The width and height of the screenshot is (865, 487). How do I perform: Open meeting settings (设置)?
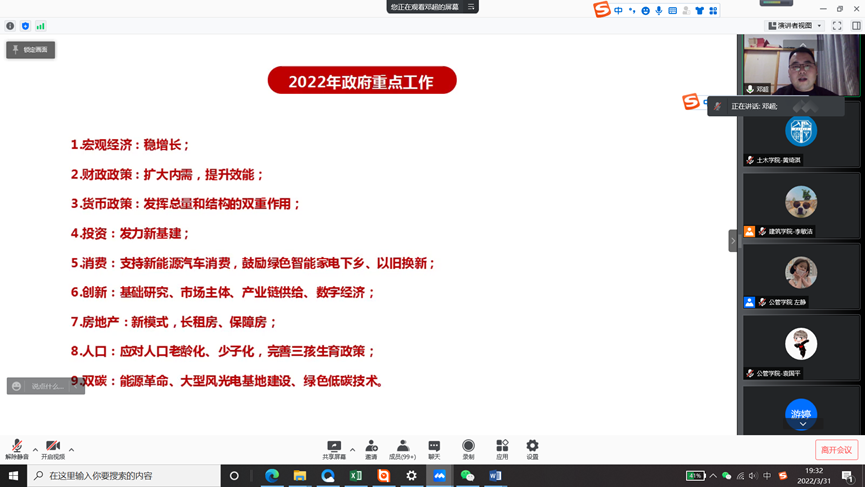click(532, 448)
